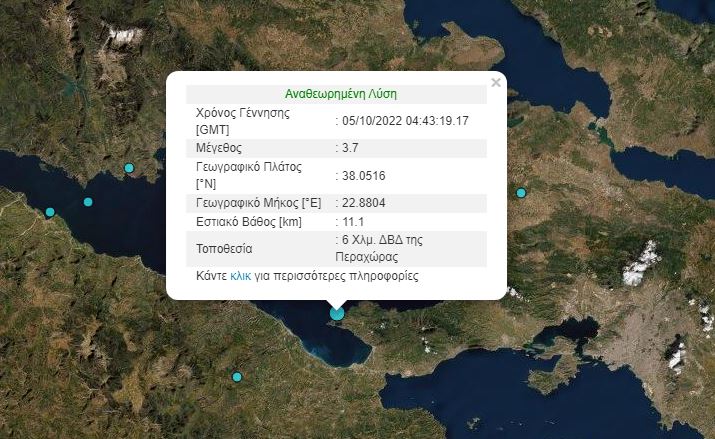Click the magnitude value 3.7

click(351, 147)
